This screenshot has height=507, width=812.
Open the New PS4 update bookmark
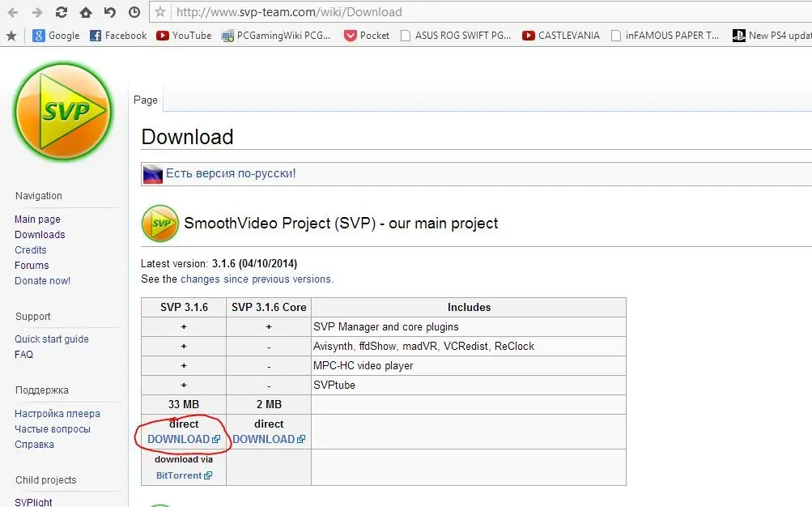772,36
